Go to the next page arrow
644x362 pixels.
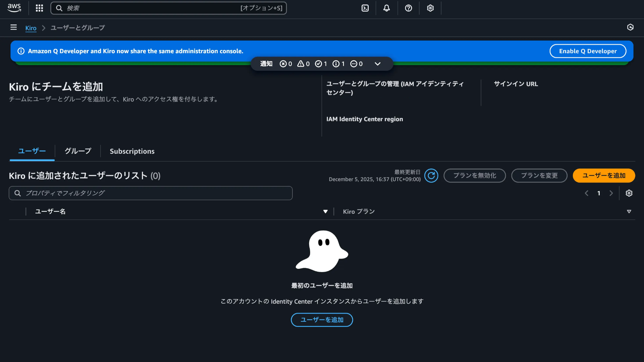coord(611,193)
